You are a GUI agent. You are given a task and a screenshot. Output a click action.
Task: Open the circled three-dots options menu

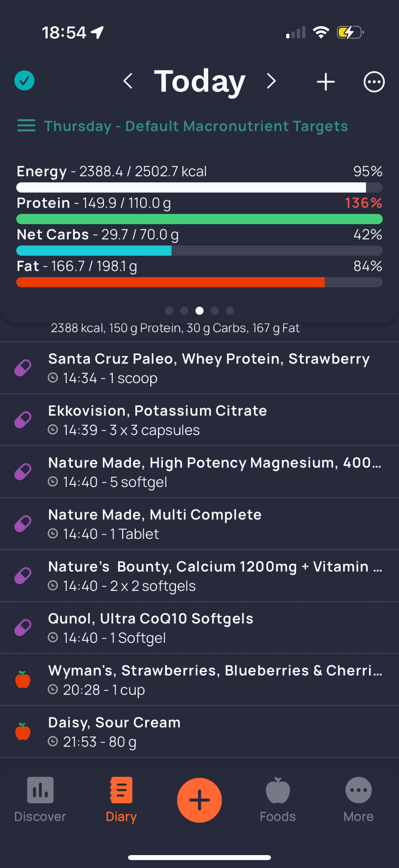pyautogui.click(x=374, y=81)
